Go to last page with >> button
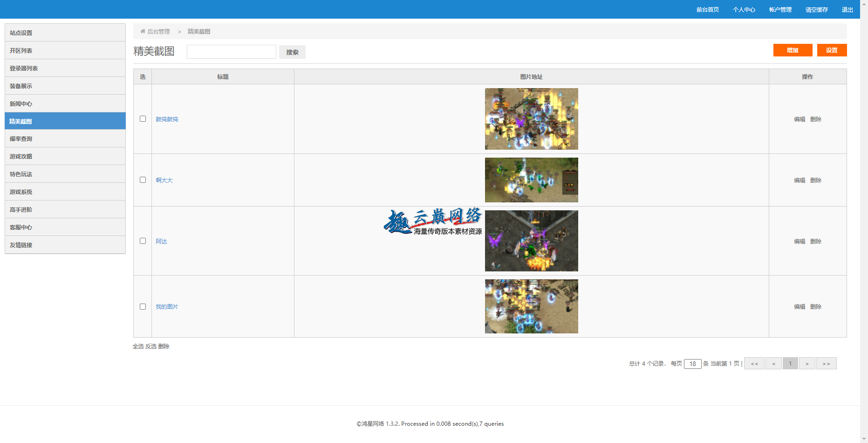868x443 pixels. [826, 363]
